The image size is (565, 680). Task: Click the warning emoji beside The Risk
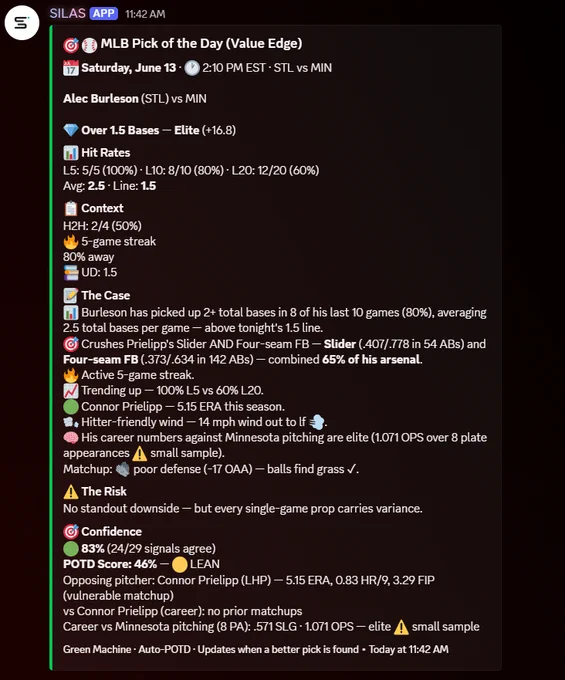[x=71, y=491]
